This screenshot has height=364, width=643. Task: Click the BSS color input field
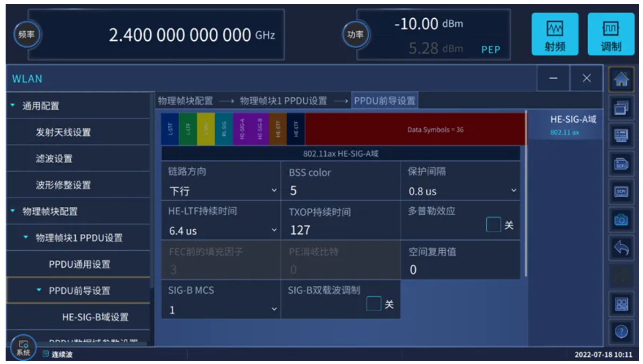(x=341, y=191)
